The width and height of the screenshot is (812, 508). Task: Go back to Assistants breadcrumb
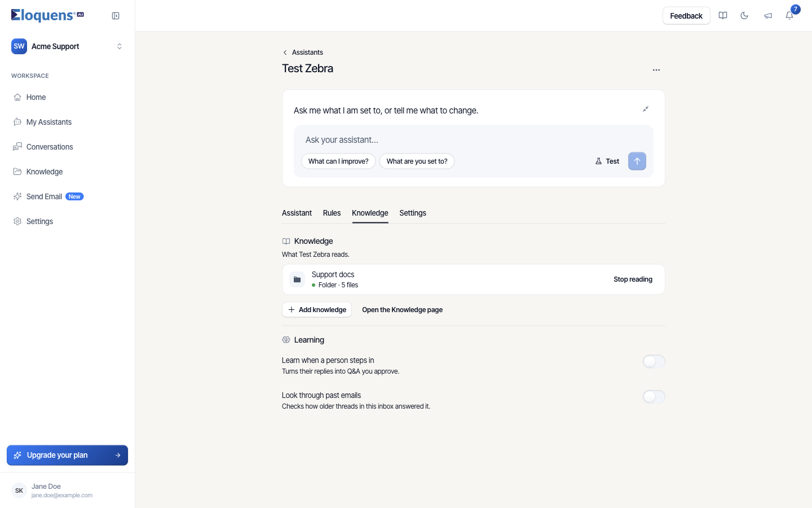click(x=303, y=52)
